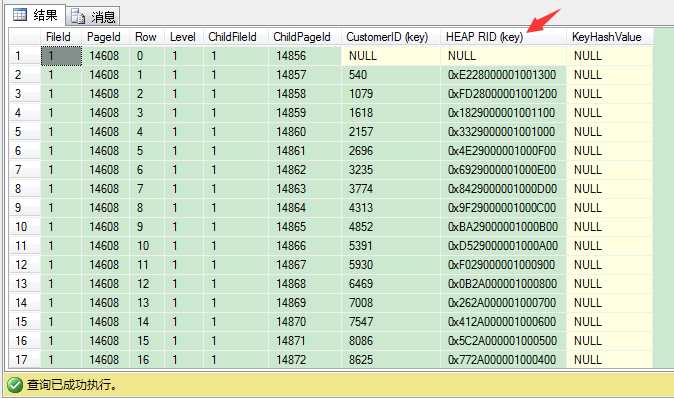This screenshot has height=398, width=674.
Task: Click ChildPageId cell 14858
Action: coord(305,94)
